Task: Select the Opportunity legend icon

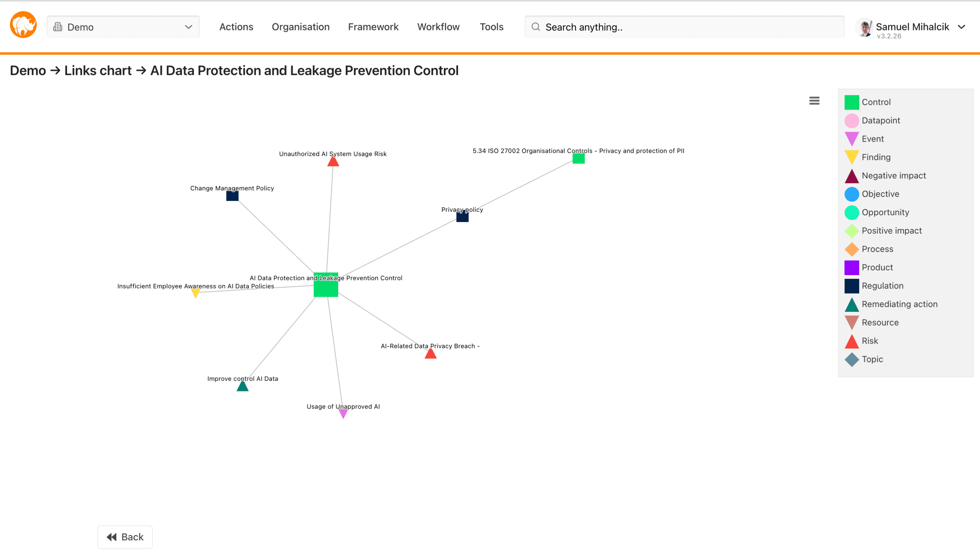Action: tap(852, 212)
